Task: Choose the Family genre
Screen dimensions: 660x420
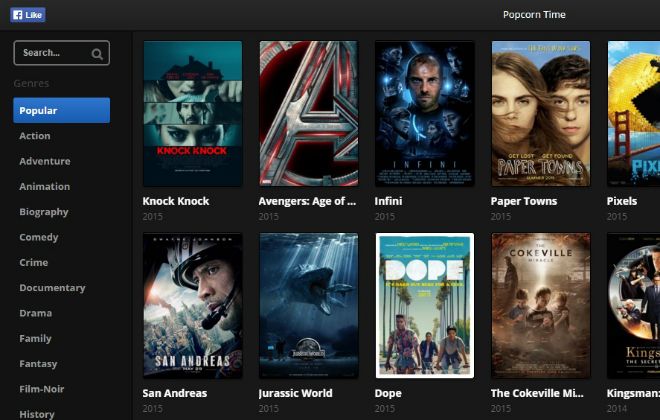Action: tap(35, 338)
